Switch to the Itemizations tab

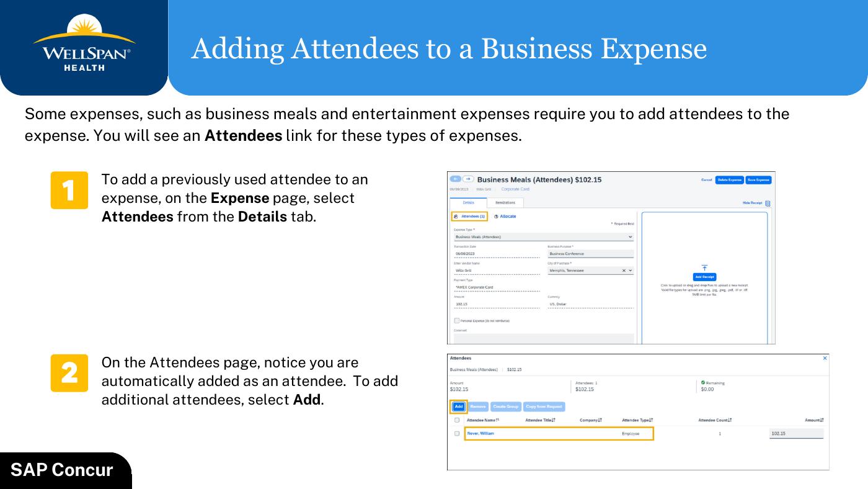click(505, 203)
